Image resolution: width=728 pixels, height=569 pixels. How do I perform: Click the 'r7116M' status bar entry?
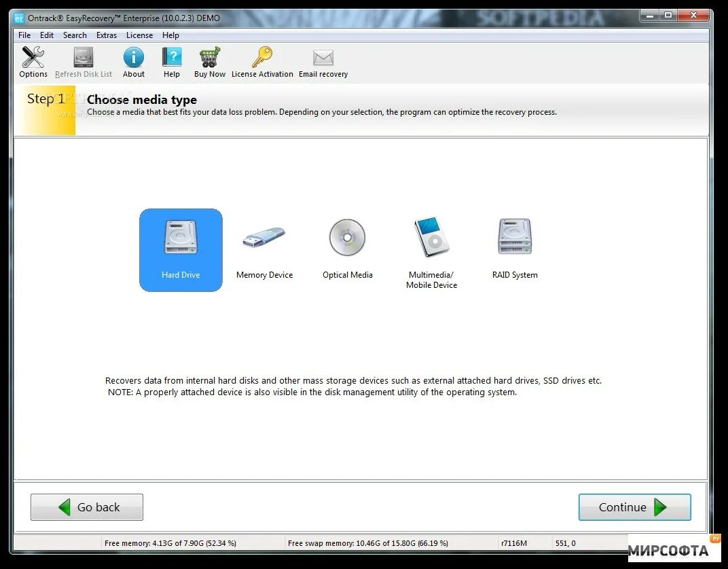click(514, 543)
